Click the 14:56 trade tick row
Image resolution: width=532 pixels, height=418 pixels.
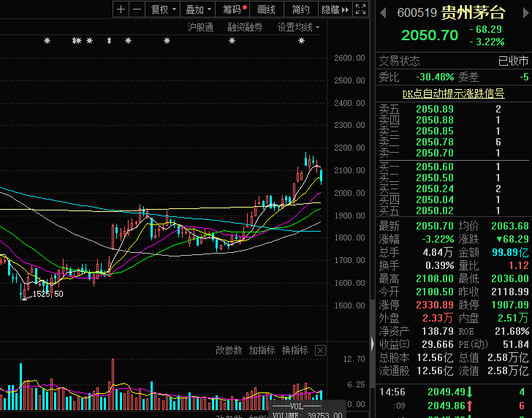coord(454,392)
